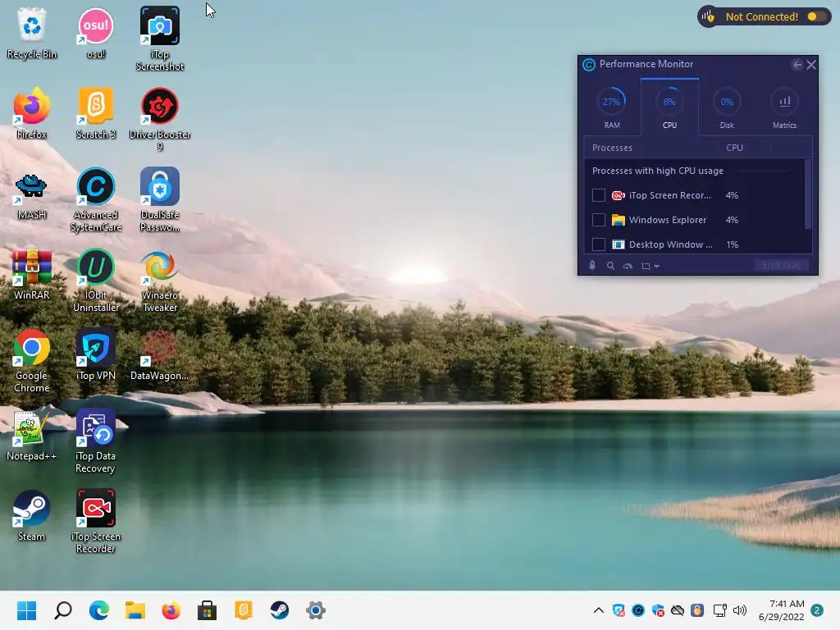Launch the osu! desktop shortcut
Image resolution: width=840 pixels, height=630 pixels.
click(96, 33)
